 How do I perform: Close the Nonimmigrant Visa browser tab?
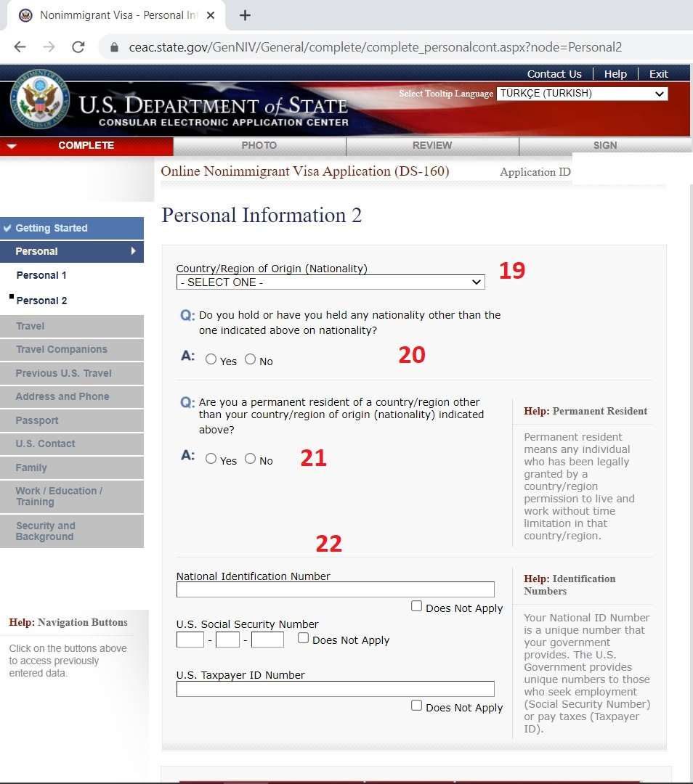point(211,15)
